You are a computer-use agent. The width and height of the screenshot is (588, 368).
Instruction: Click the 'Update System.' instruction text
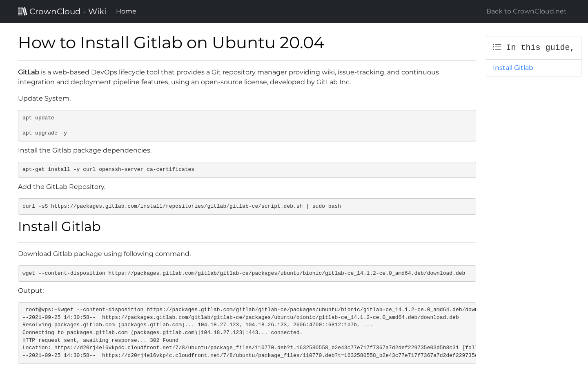tap(44, 98)
